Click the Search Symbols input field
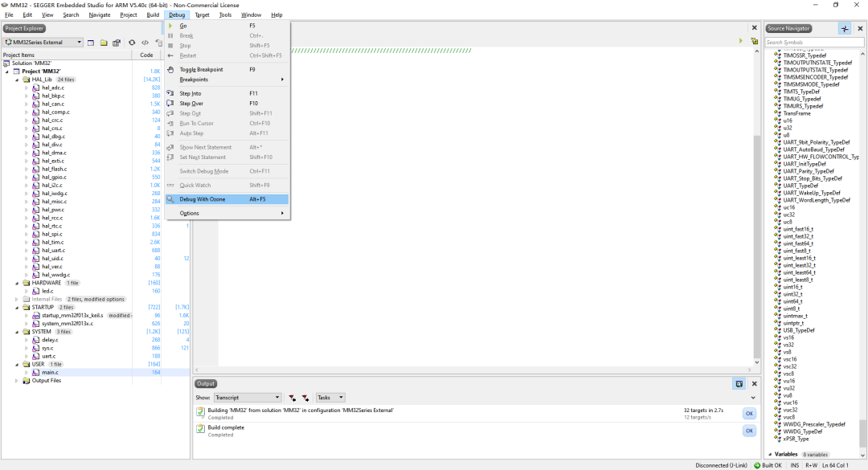The image size is (868, 470). (814, 43)
